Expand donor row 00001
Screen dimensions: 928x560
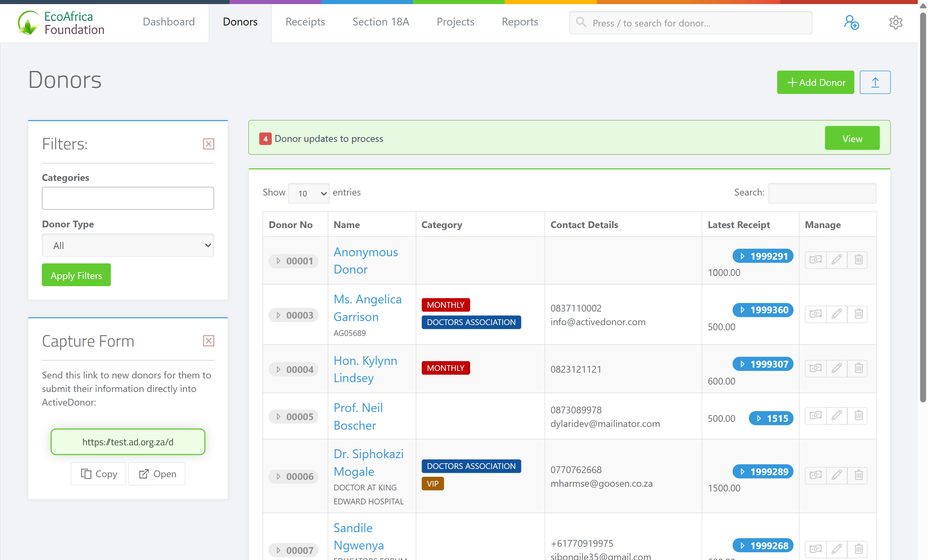pyautogui.click(x=293, y=261)
